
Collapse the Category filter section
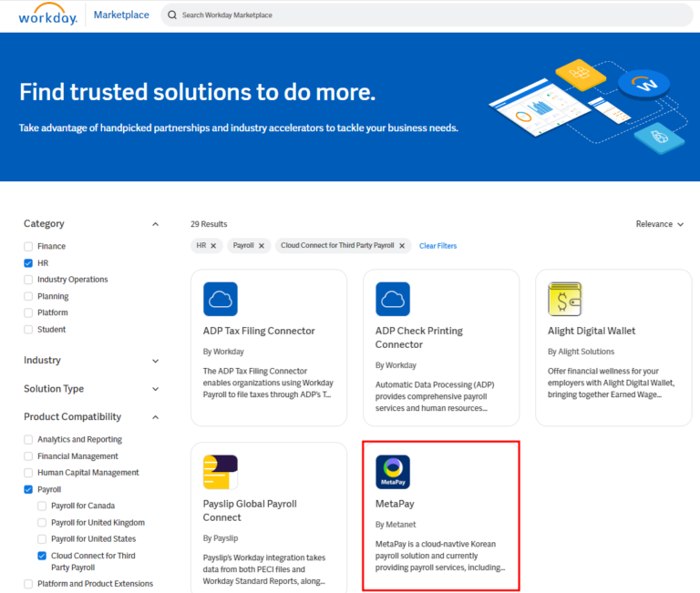155,224
